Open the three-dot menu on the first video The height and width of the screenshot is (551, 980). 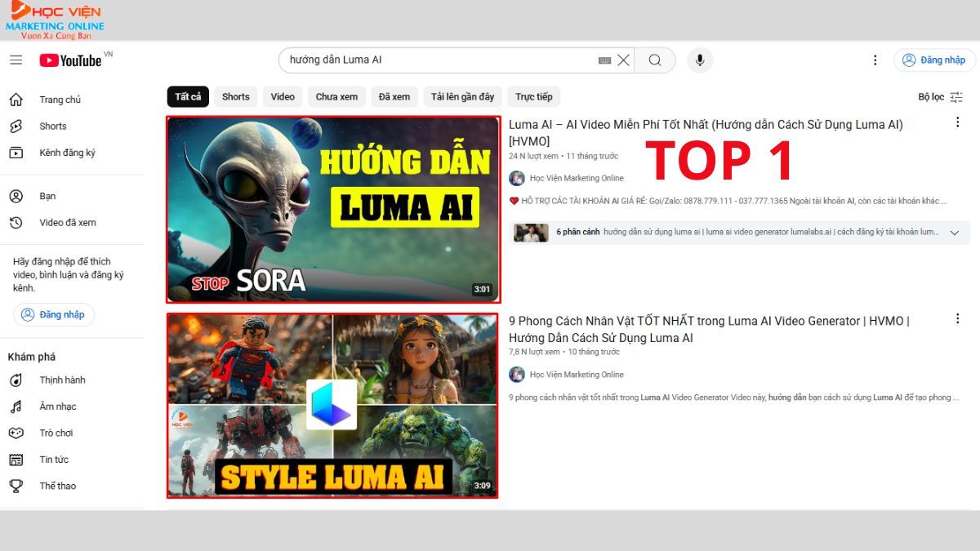point(957,122)
